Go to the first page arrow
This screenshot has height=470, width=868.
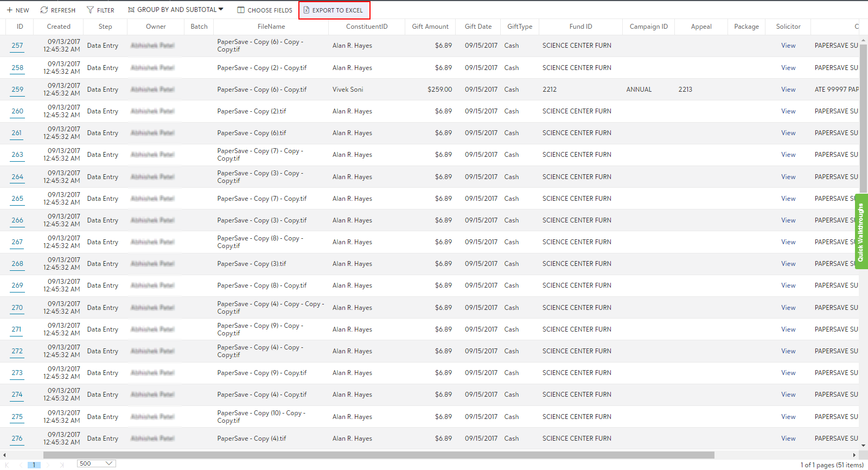point(7,465)
